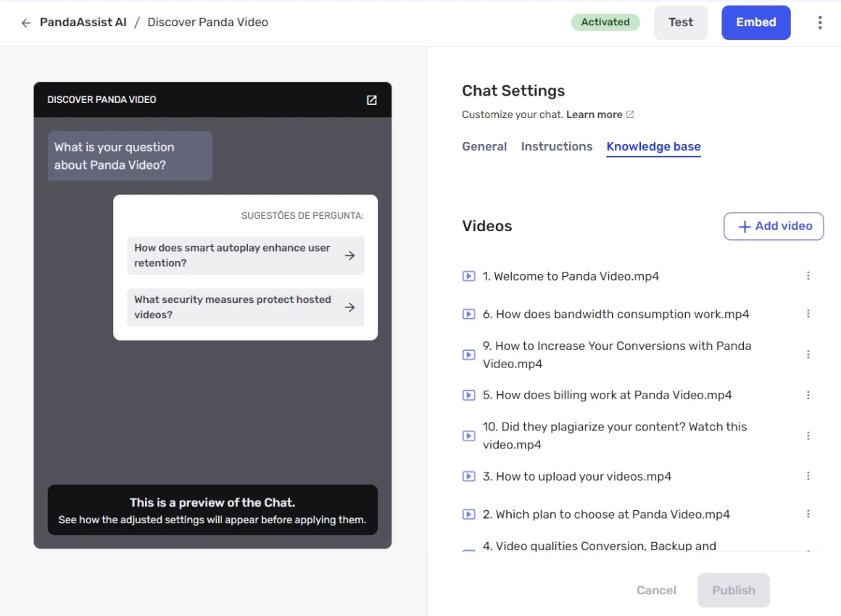
Task: Open chat preview in new window icon
Action: [372, 100]
